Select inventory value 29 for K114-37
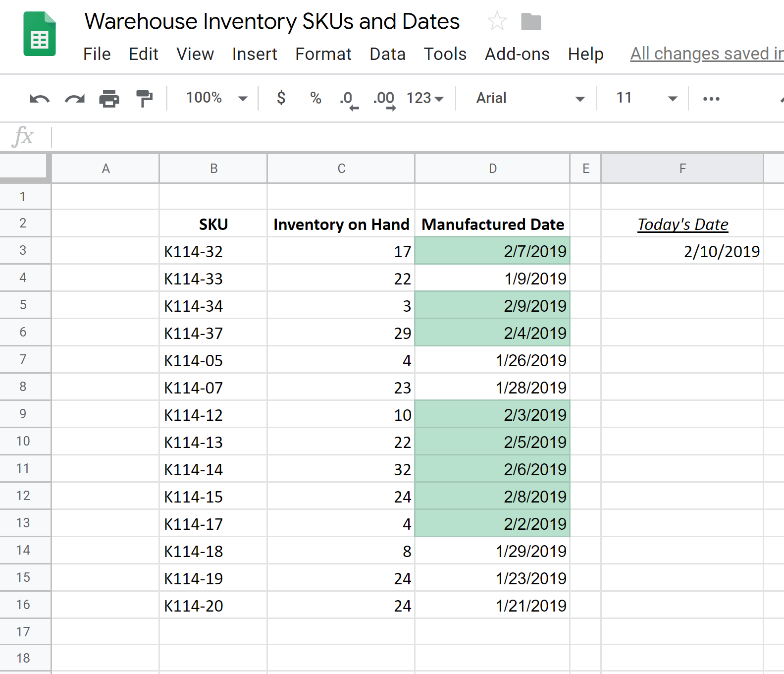 tap(341, 333)
